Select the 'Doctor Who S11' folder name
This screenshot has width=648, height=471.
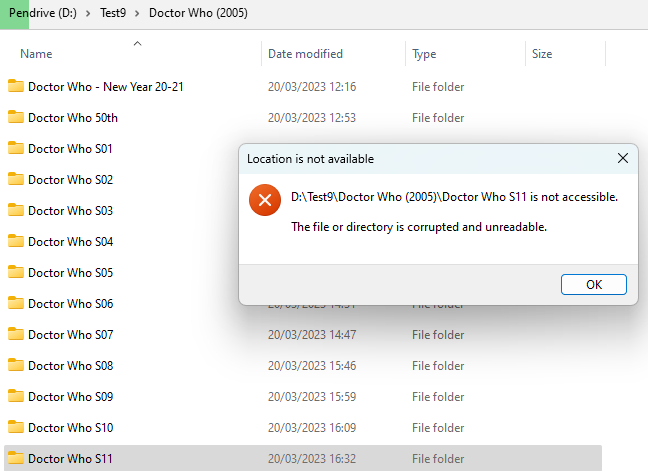coord(70,459)
